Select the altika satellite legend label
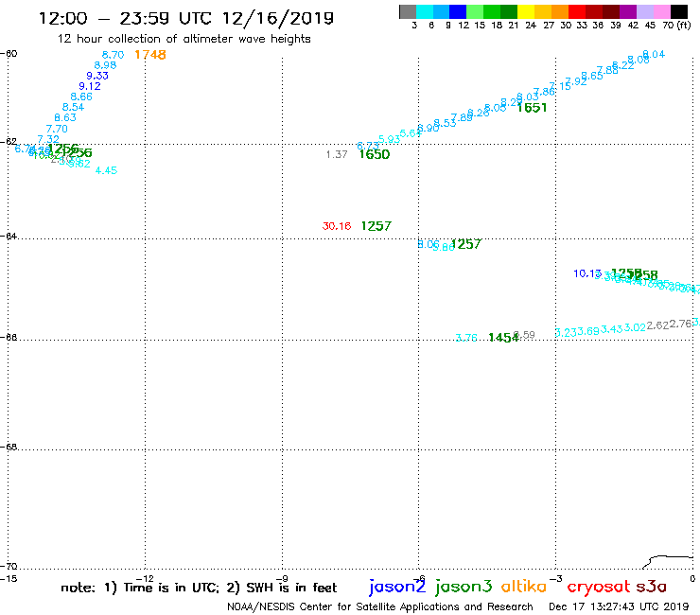The height and width of the screenshot is (615, 700). point(524,587)
